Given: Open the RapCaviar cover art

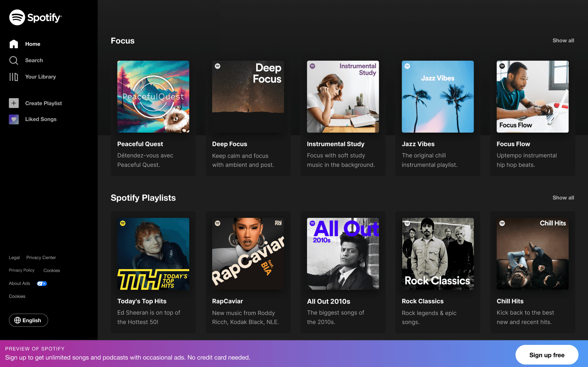Looking at the screenshot, I should coord(248,254).
